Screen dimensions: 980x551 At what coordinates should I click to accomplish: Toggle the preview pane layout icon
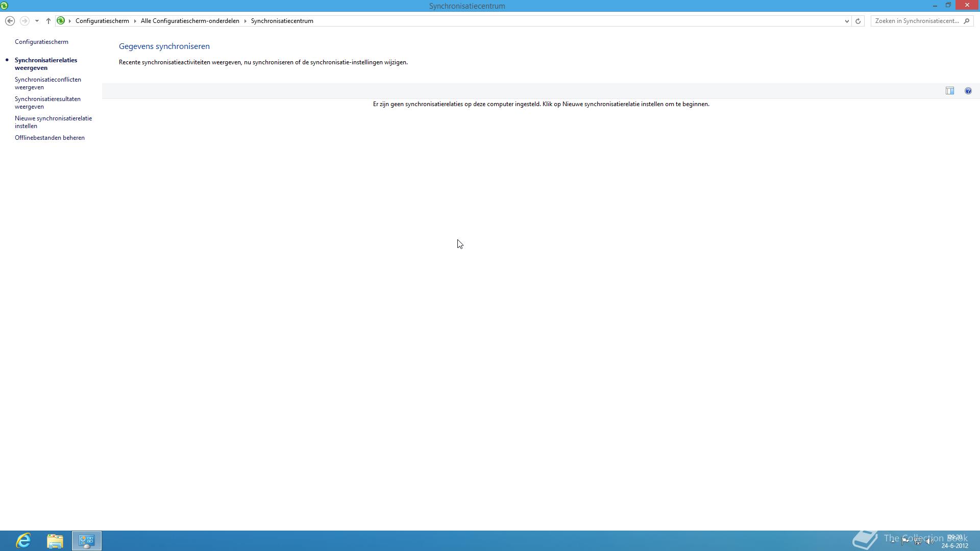[949, 91]
